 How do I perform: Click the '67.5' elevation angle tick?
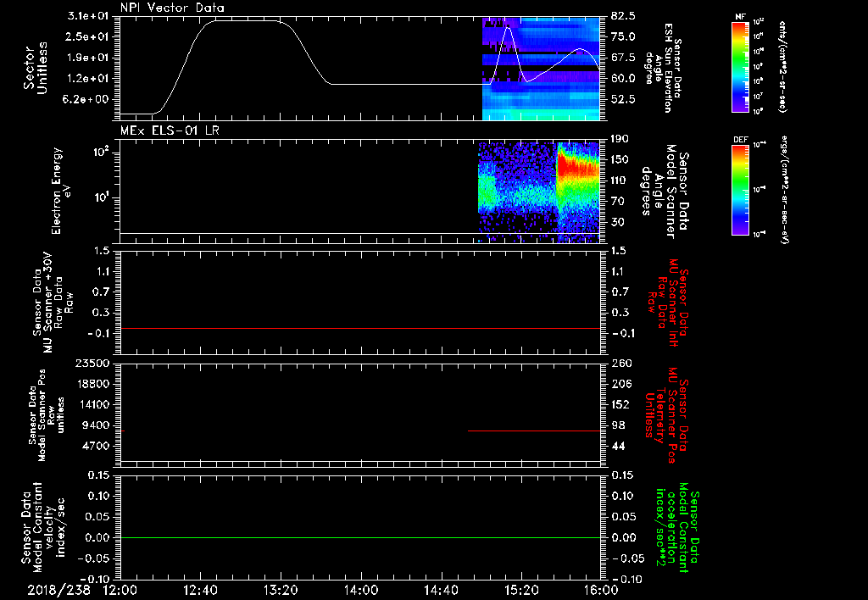tap(623, 58)
